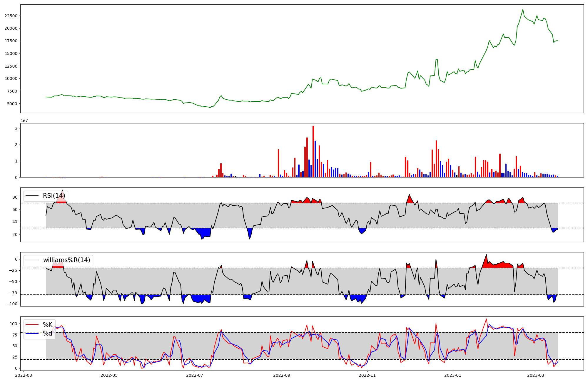Click the 2022-03 x-axis date label
Viewport: 588px width, 382px height.
pos(24,375)
